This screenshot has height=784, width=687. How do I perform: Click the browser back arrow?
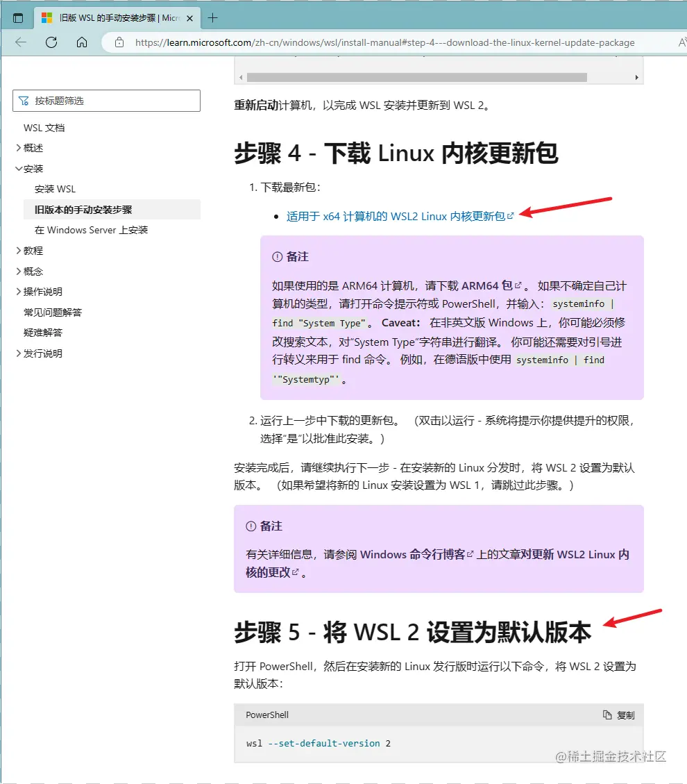tap(21, 42)
